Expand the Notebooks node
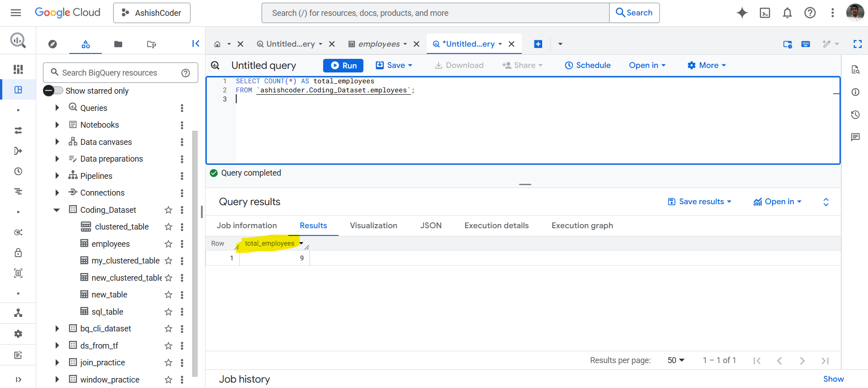868x388 pixels. point(57,125)
